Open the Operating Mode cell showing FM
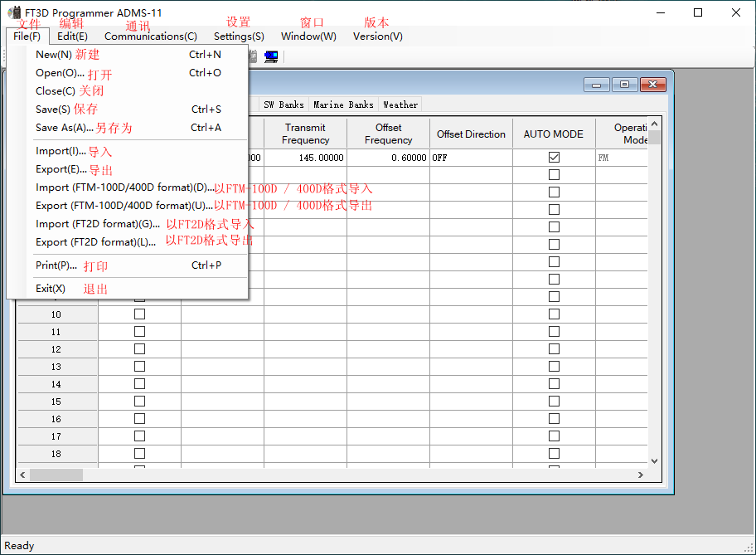The height and width of the screenshot is (555, 756). [x=620, y=158]
